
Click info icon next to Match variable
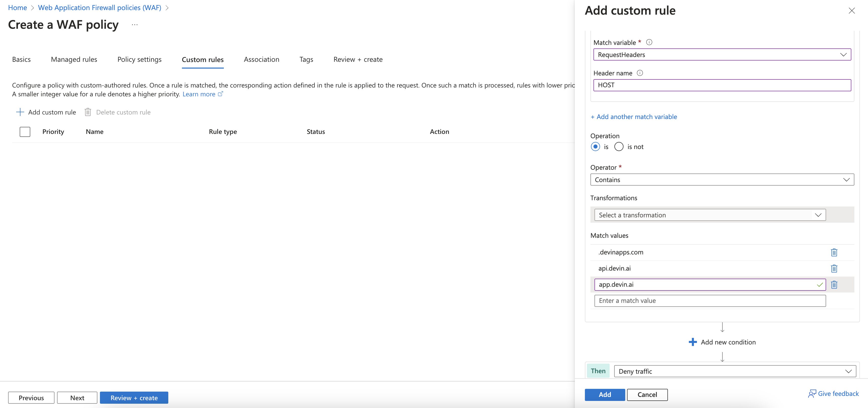pos(649,42)
